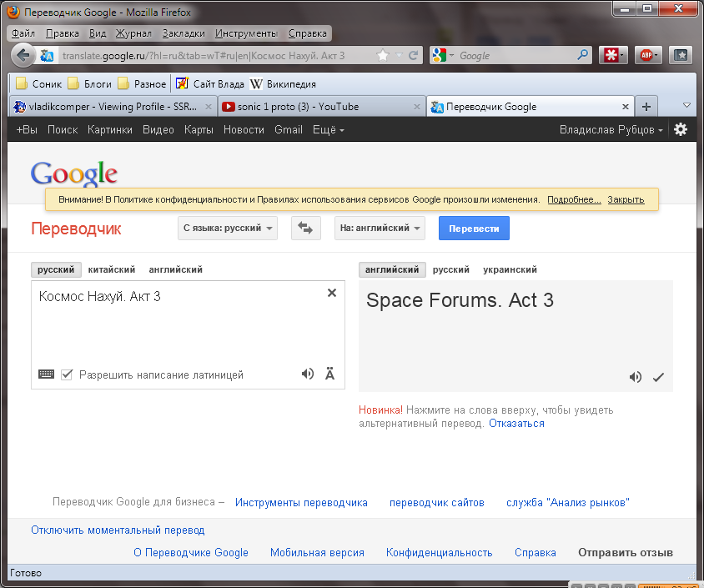Image resolution: width=704 pixels, height=588 pixels.
Task: Click the Google logo
Action: 74,173
